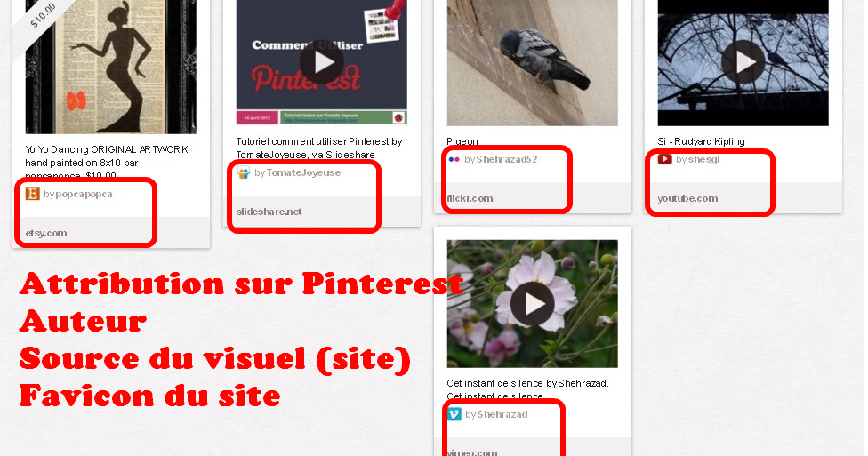868x456 pixels.
Task: Open the etsy.com source link
Action: coord(46,233)
